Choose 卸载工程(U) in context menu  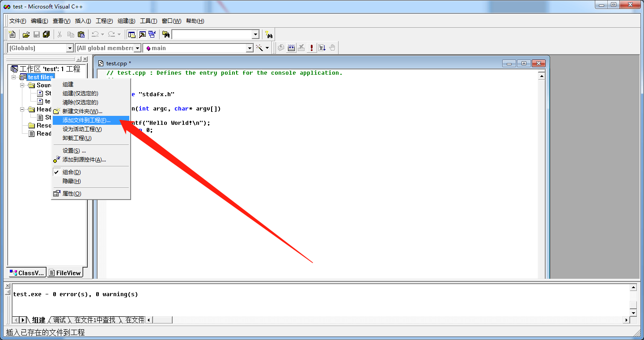click(91, 138)
